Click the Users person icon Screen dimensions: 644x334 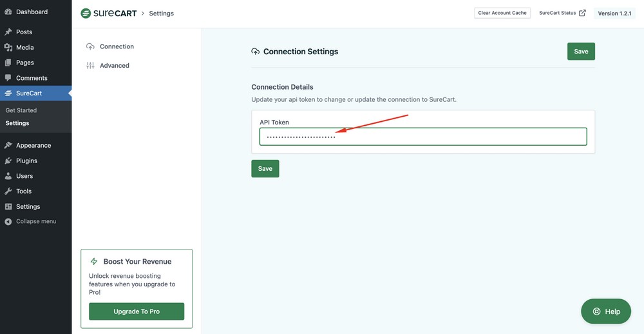point(8,176)
